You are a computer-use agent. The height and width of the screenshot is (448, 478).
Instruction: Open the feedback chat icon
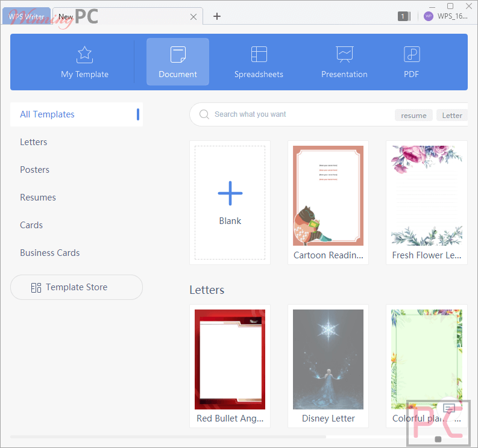tap(449, 408)
